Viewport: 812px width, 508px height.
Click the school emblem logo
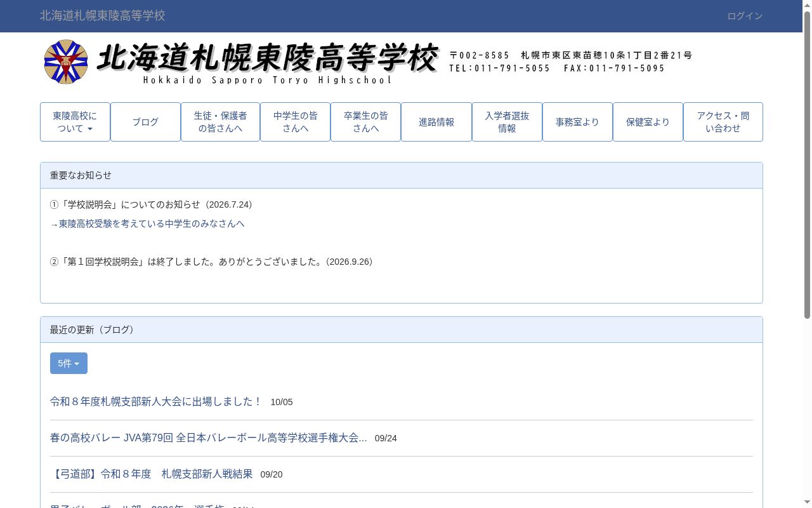66,62
